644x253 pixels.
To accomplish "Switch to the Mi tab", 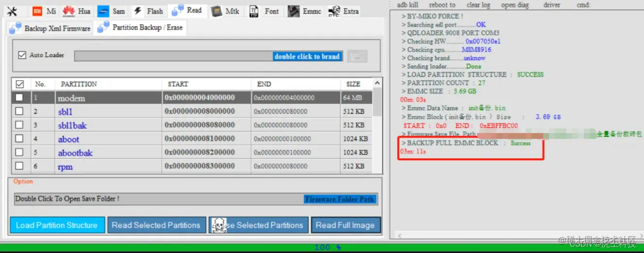I will pyautogui.click(x=44, y=11).
